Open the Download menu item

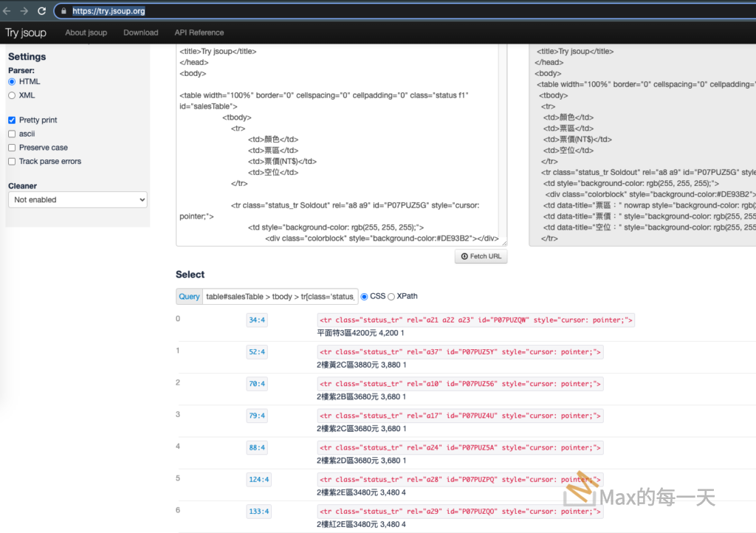(x=140, y=32)
